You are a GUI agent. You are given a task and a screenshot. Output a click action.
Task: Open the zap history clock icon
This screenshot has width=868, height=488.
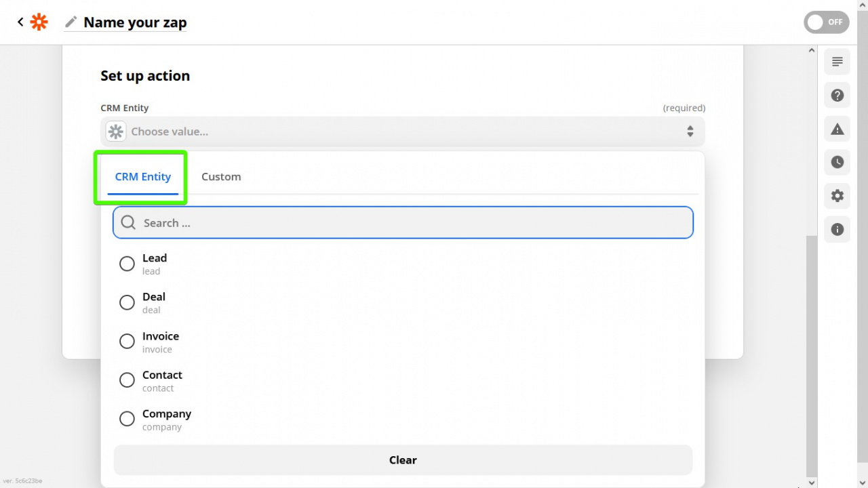837,163
